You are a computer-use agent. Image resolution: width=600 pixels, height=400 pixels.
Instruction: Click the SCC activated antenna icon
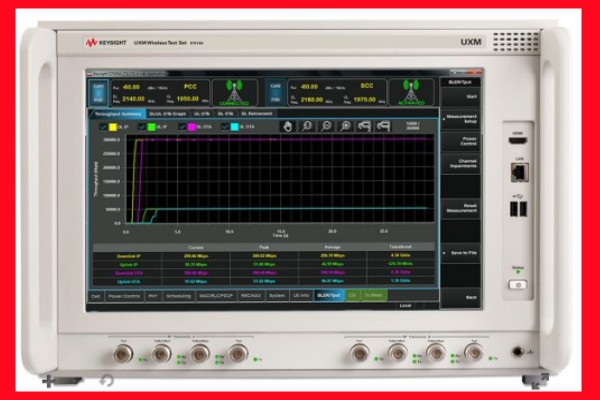[410, 92]
